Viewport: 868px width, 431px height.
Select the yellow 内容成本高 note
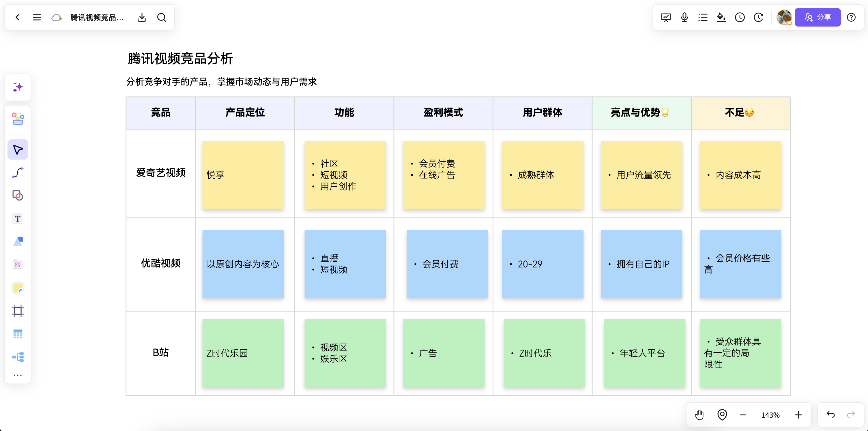click(740, 175)
